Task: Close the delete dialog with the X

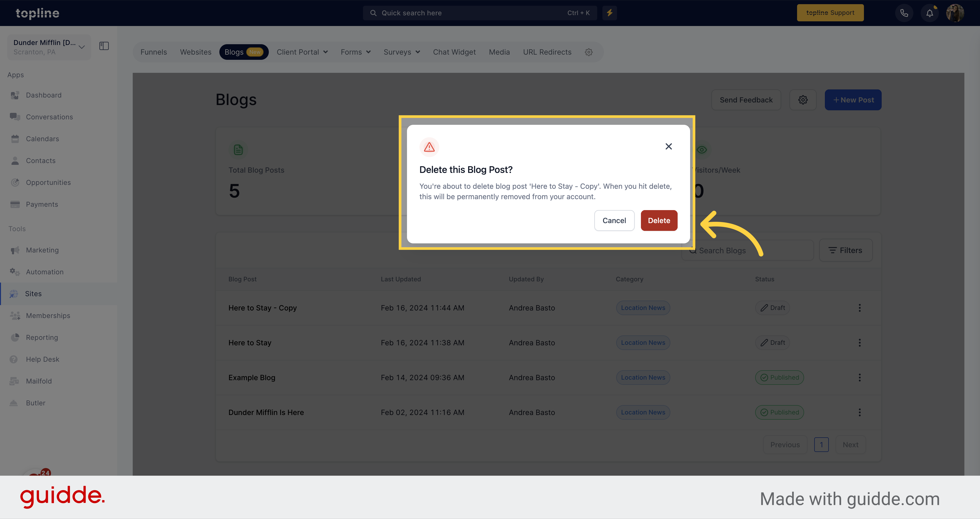Action: [x=669, y=146]
